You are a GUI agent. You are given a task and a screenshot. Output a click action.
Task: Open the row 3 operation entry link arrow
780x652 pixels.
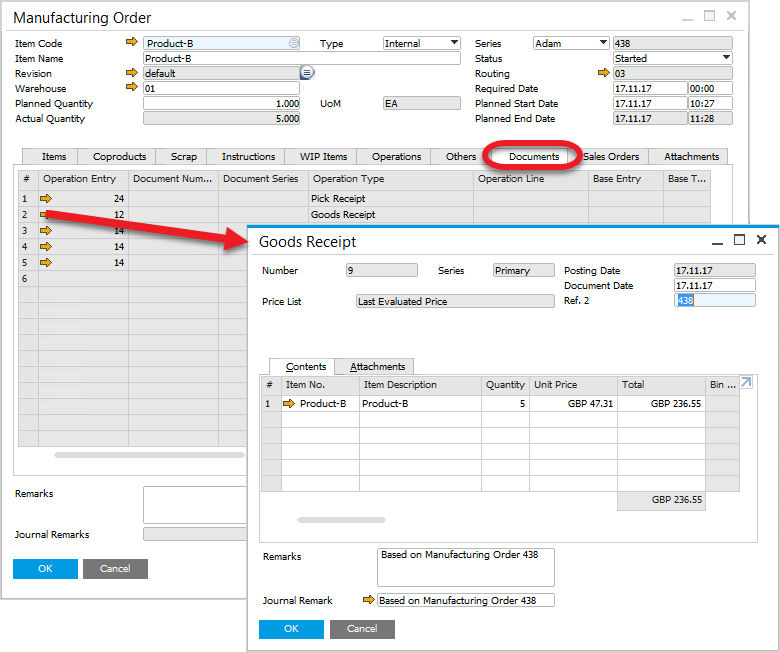pos(46,230)
